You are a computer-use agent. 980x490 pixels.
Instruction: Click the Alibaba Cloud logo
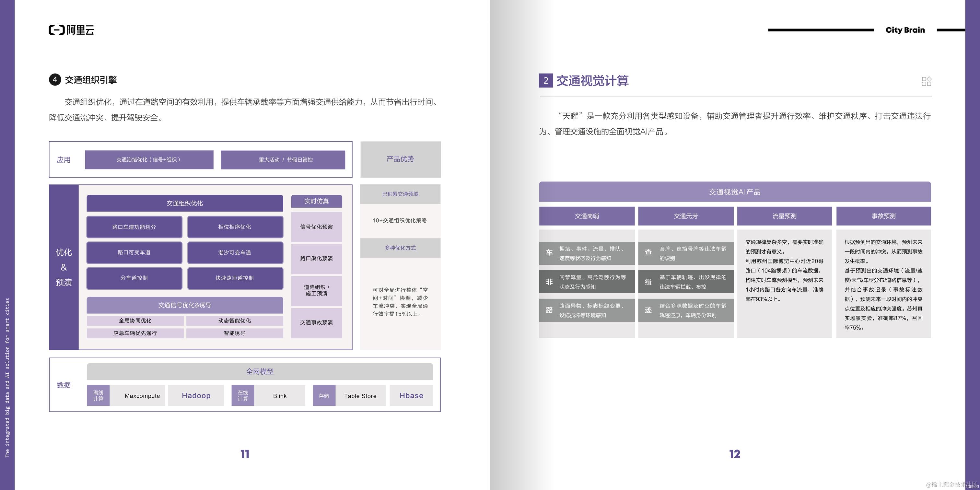coord(71,30)
